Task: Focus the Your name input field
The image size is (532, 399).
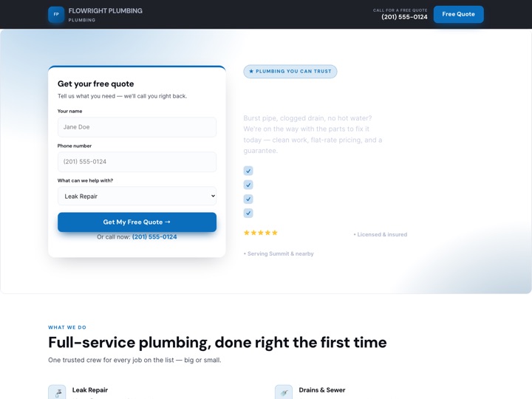Action: (x=137, y=127)
